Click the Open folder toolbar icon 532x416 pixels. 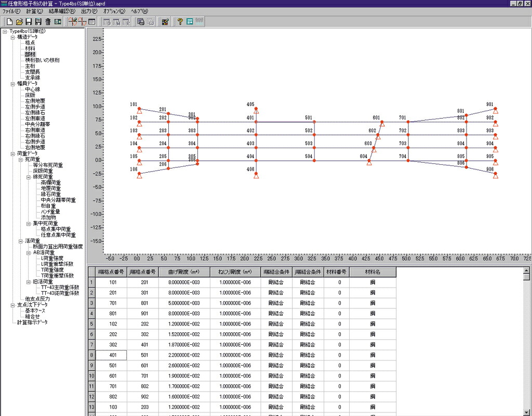[x=19, y=22]
